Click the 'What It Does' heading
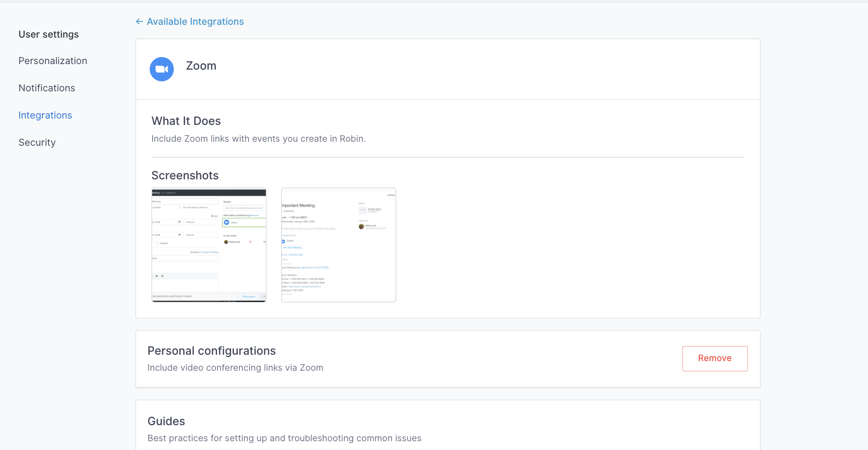The width and height of the screenshot is (868, 450). tap(186, 121)
